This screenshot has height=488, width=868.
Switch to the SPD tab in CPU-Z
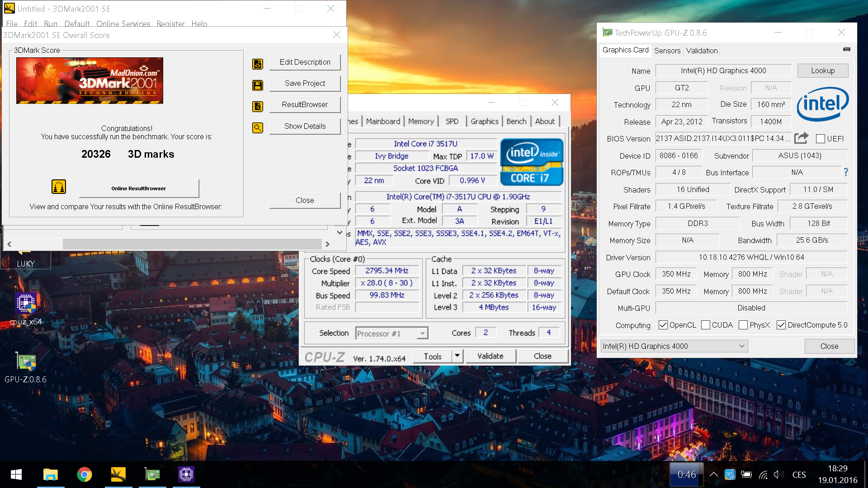[x=452, y=121]
